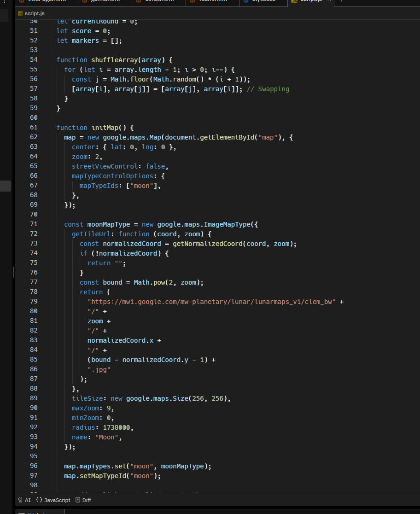Click the tileSize property on line 89
Viewport: 420px width, 514px height.
pyautogui.click(x=87, y=398)
